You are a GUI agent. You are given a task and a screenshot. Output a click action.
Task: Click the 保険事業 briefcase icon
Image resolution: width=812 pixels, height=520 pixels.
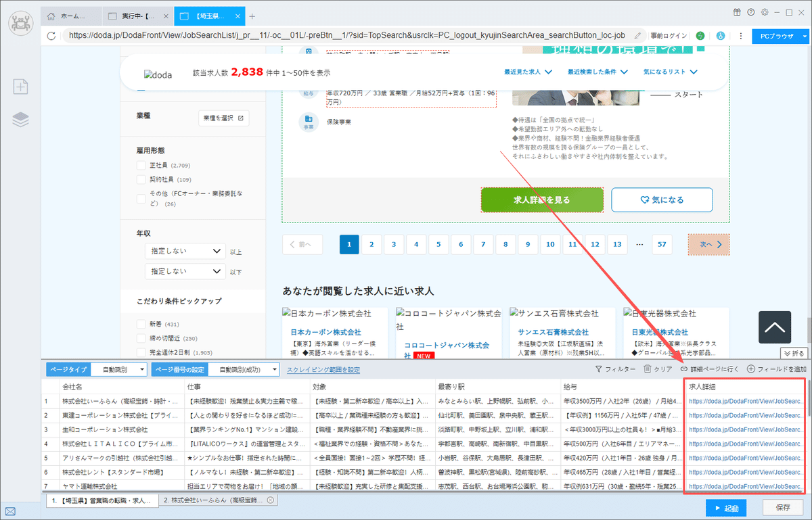[309, 121]
